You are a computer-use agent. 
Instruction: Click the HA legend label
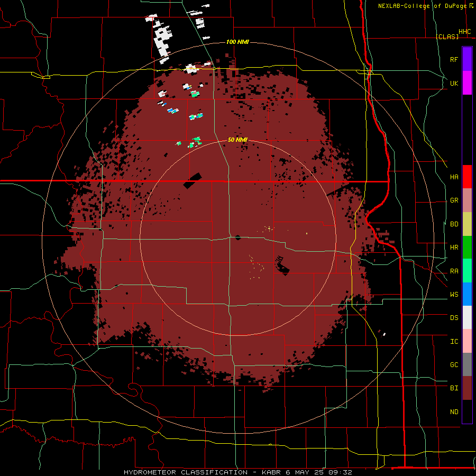point(454,177)
